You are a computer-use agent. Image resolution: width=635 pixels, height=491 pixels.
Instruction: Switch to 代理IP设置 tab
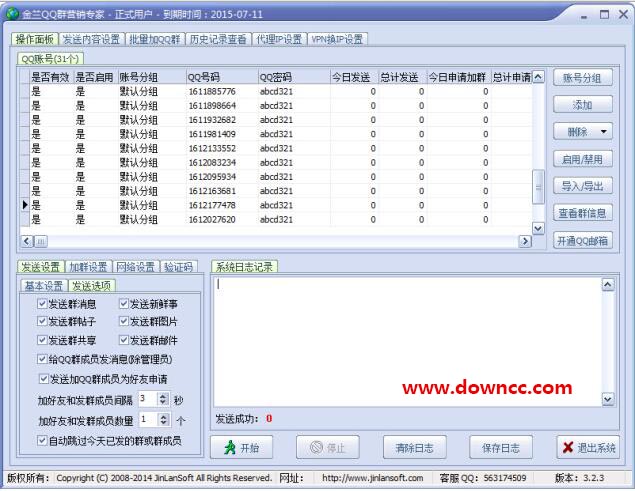(279, 39)
